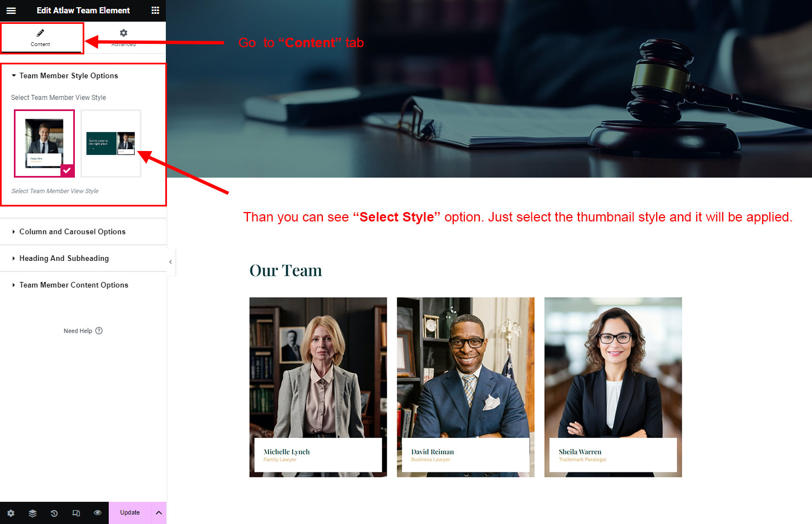This screenshot has width=812, height=524.
Task: Select the first portrait team view style
Action: (44, 143)
